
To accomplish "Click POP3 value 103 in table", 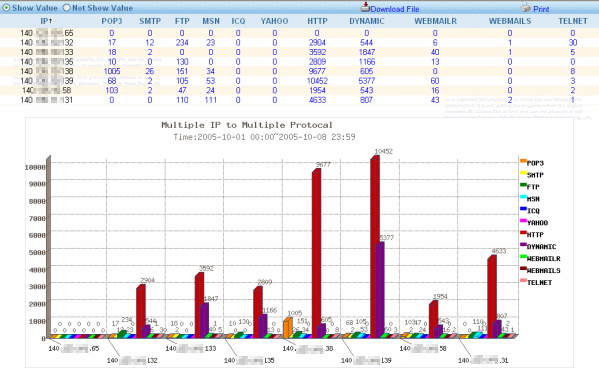I will [x=112, y=90].
